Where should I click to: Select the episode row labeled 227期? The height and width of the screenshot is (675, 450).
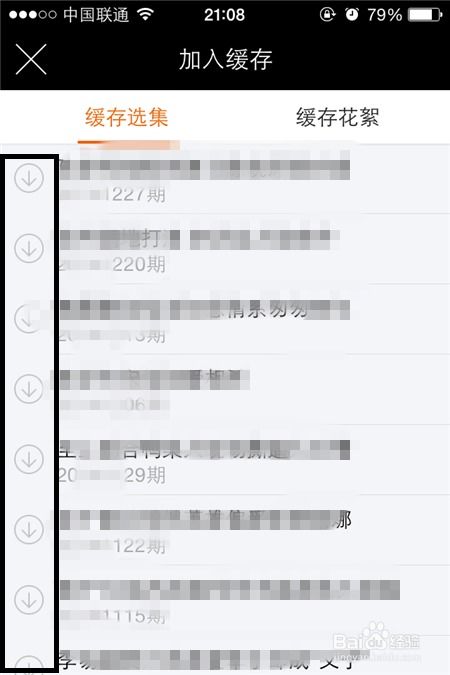coord(225,178)
